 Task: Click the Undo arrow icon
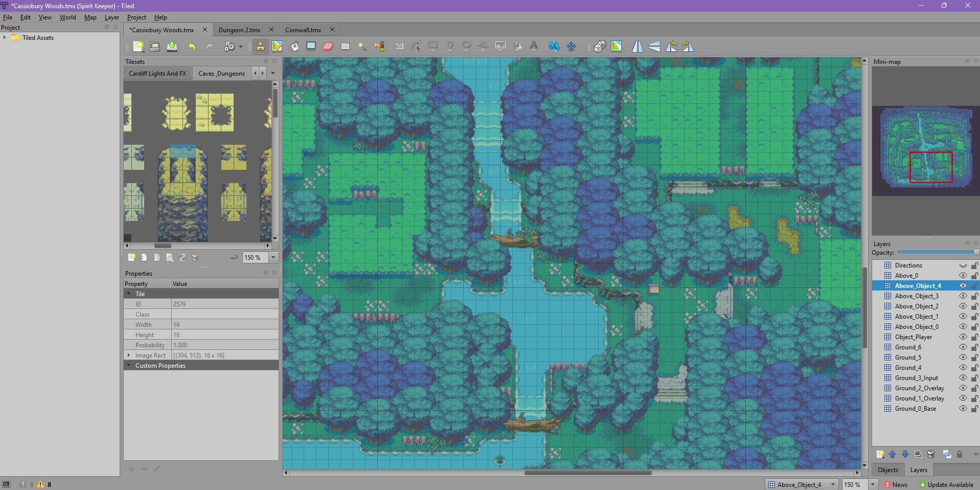tap(192, 47)
